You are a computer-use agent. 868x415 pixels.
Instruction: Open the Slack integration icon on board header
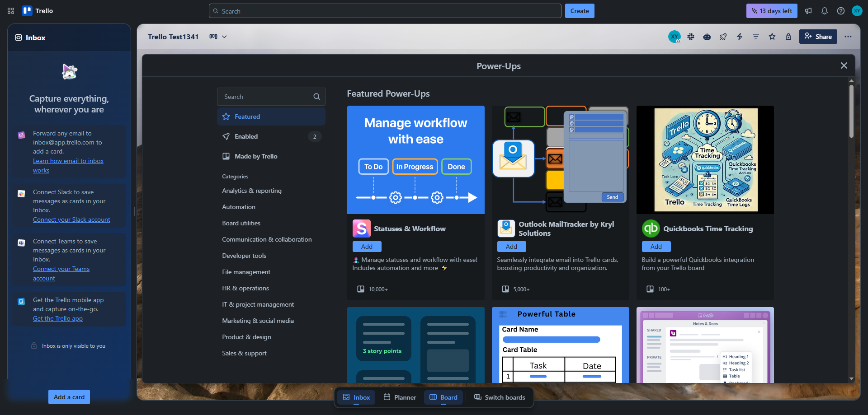coord(691,37)
